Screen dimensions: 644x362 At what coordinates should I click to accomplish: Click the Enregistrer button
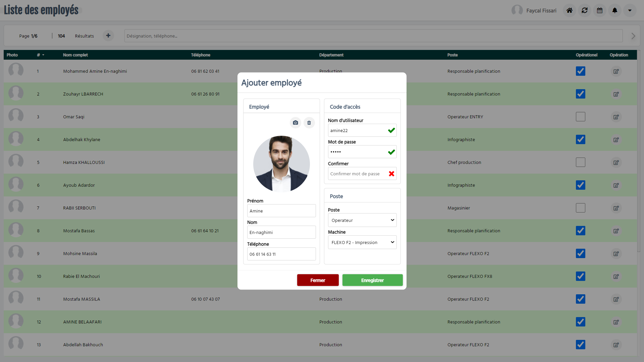pyautogui.click(x=372, y=280)
